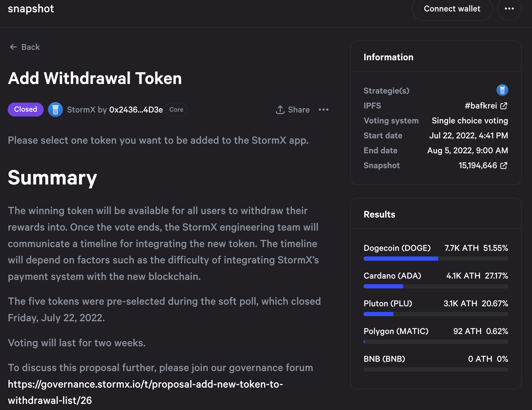Click the Single choice voting value
The image size is (532, 410).
tap(470, 121)
